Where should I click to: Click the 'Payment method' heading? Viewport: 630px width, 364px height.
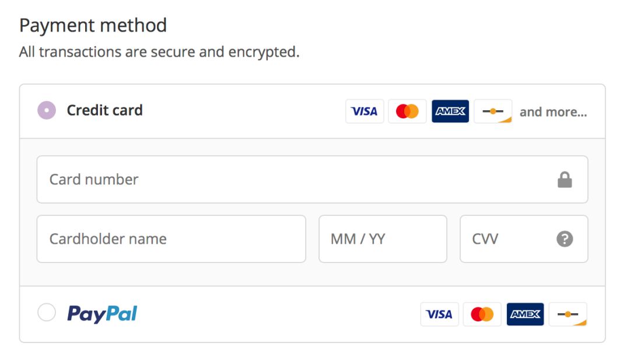(93, 25)
